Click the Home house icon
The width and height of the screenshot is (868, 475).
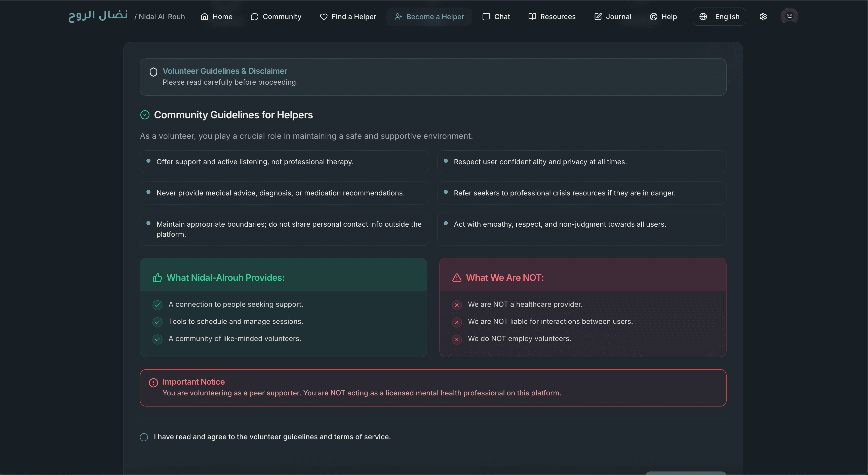tap(205, 17)
